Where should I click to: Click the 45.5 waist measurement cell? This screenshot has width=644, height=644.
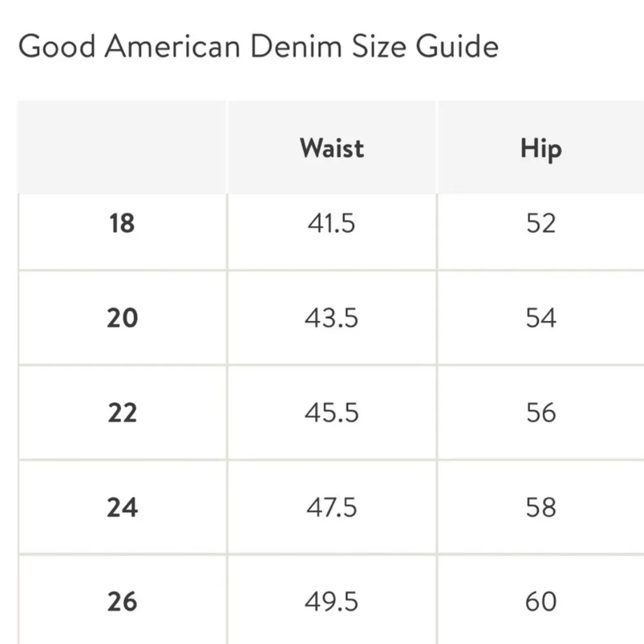click(x=331, y=413)
